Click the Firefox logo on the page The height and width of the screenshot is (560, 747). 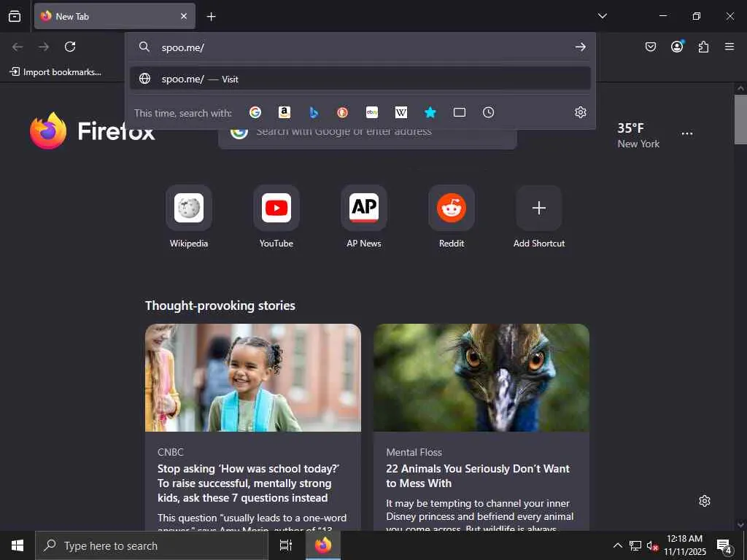[x=47, y=131]
